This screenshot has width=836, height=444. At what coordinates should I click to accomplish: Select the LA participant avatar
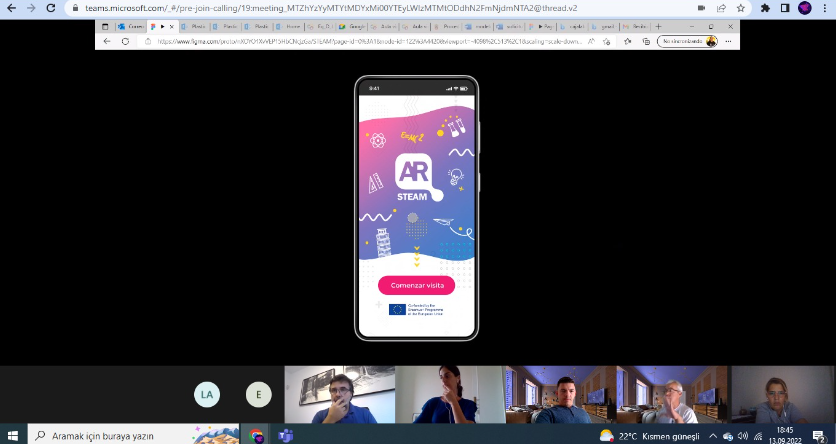coord(207,395)
